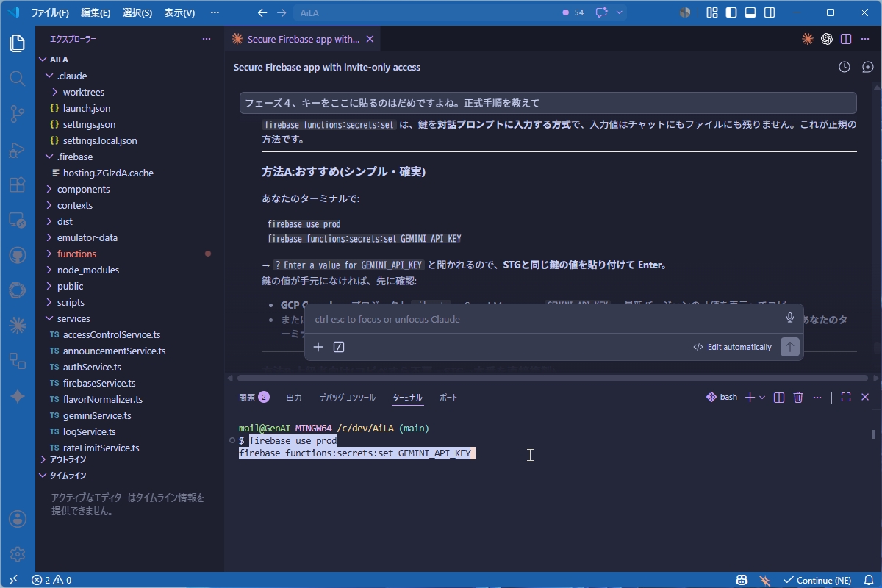
Task: Open the Remote Explorer activity icon
Action: pyautogui.click(x=18, y=220)
